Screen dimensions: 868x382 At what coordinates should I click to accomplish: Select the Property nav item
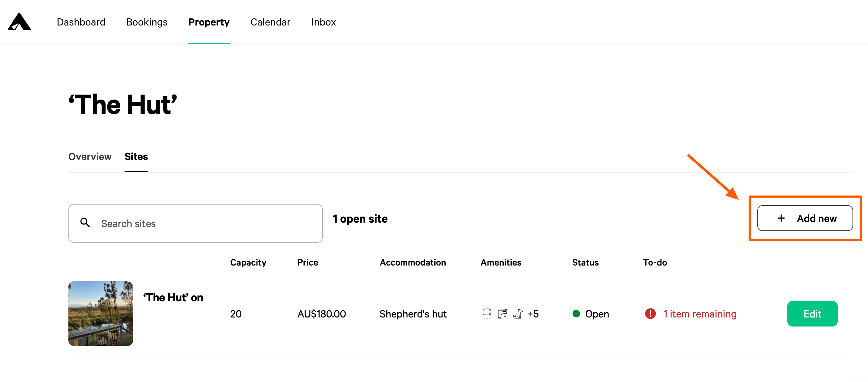click(208, 22)
